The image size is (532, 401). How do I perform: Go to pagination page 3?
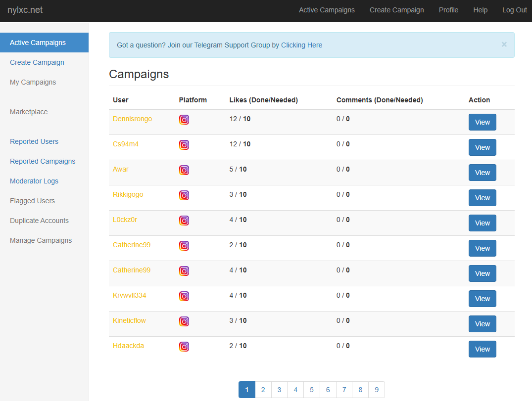[279, 390]
